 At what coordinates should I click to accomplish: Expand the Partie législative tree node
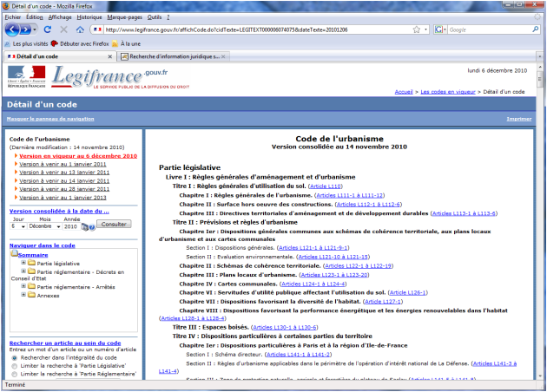23,263
